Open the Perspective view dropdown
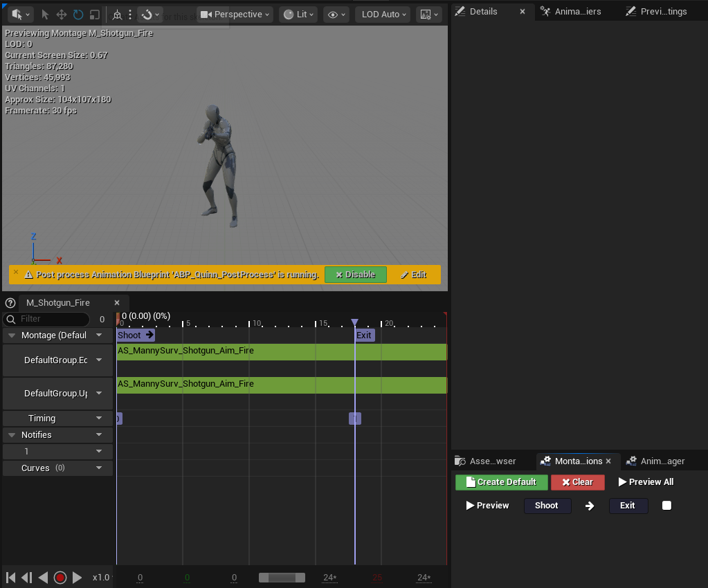 [235, 15]
